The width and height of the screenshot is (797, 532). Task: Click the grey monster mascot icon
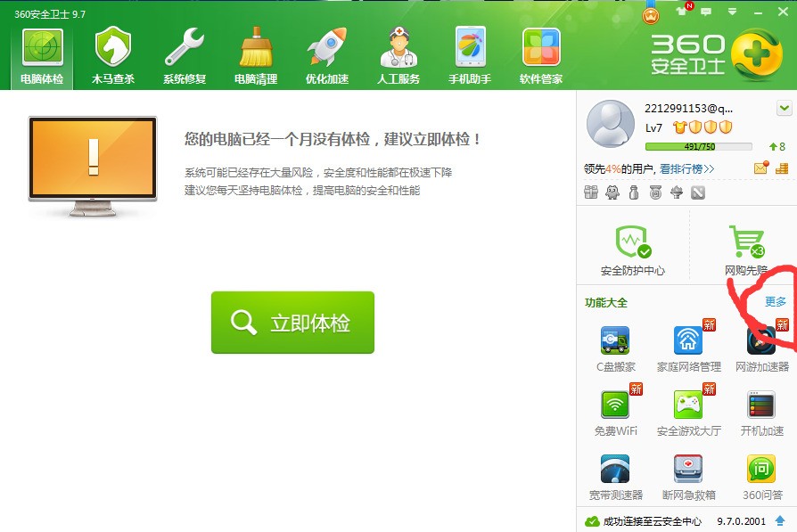tap(612, 192)
